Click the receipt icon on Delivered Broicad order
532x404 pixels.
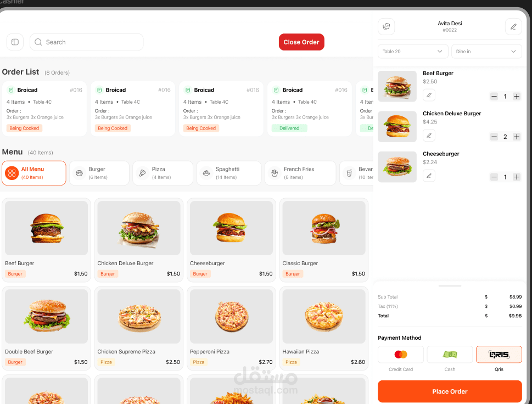[276, 90]
